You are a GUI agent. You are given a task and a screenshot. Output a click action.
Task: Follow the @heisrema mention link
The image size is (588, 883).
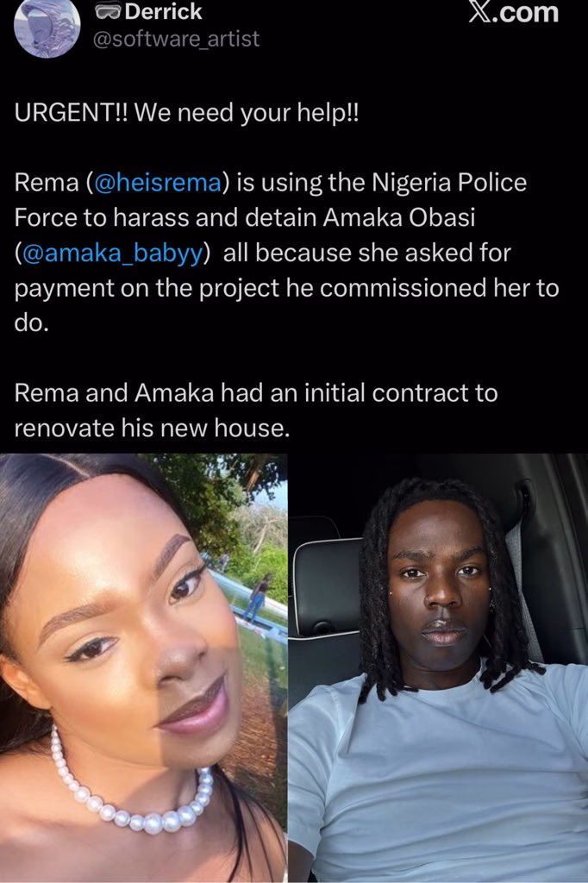159,183
